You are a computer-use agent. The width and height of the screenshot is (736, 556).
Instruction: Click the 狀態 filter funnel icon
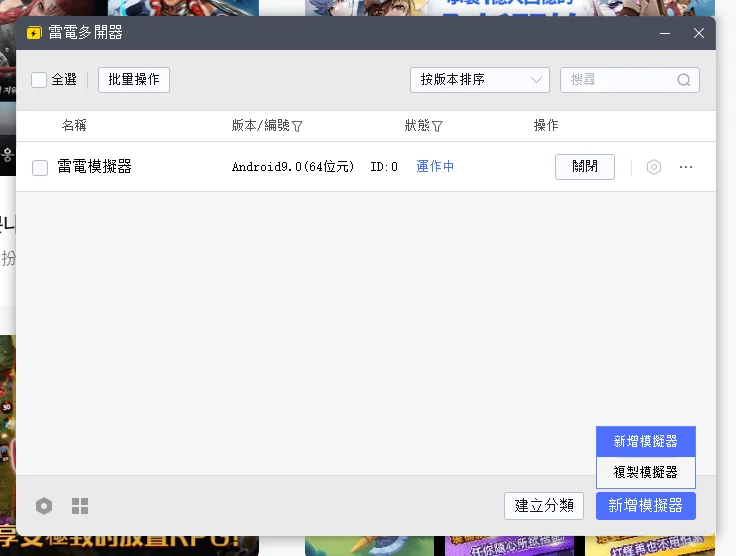437,126
